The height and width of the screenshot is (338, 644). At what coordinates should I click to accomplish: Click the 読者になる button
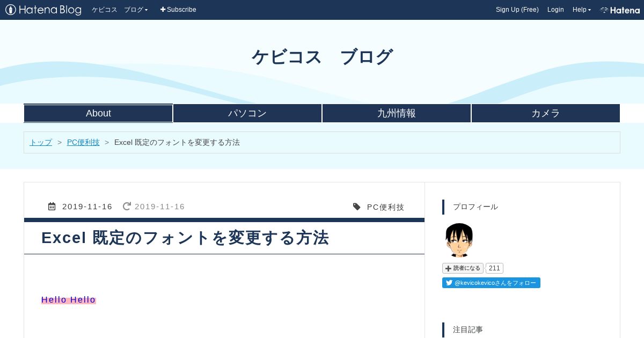pos(463,268)
